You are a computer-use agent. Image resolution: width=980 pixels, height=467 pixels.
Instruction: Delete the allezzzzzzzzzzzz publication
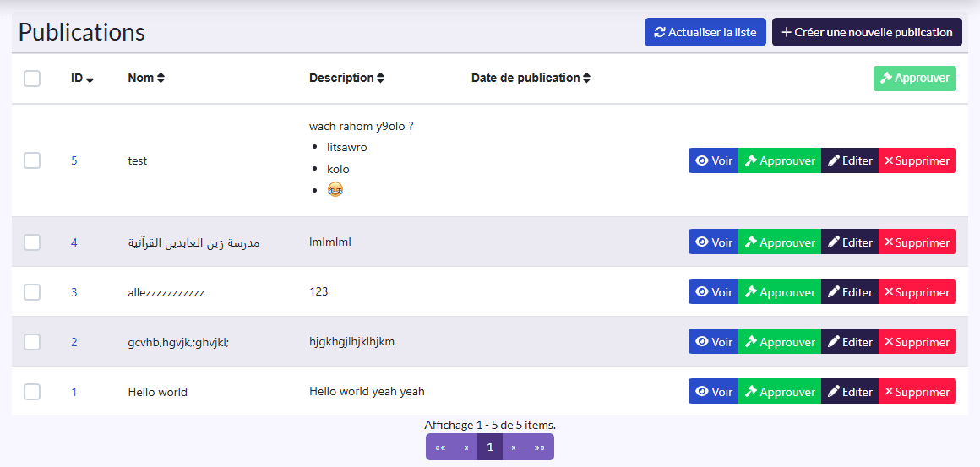(x=917, y=291)
